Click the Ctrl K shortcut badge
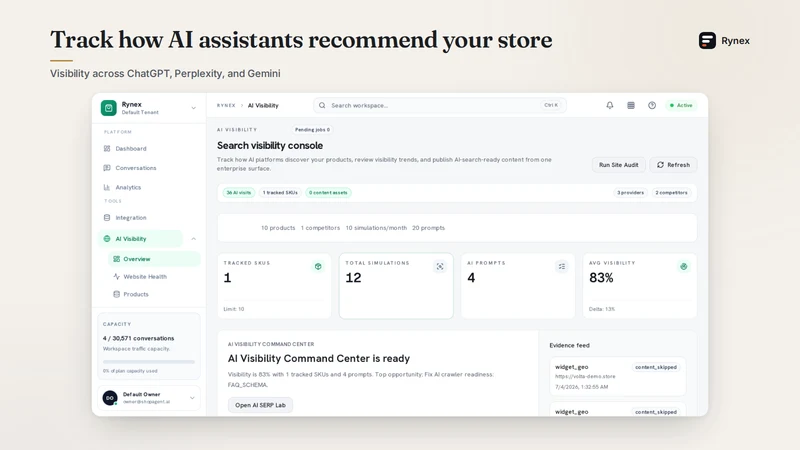The image size is (800, 450). 551,105
